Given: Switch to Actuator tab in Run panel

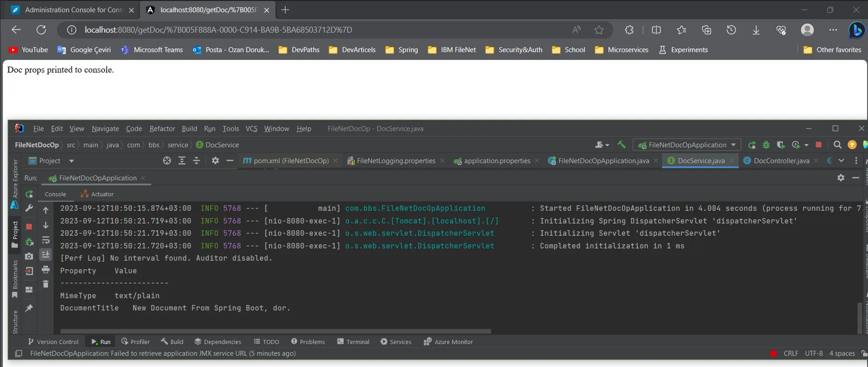Looking at the screenshot, I should pos(97,194).
